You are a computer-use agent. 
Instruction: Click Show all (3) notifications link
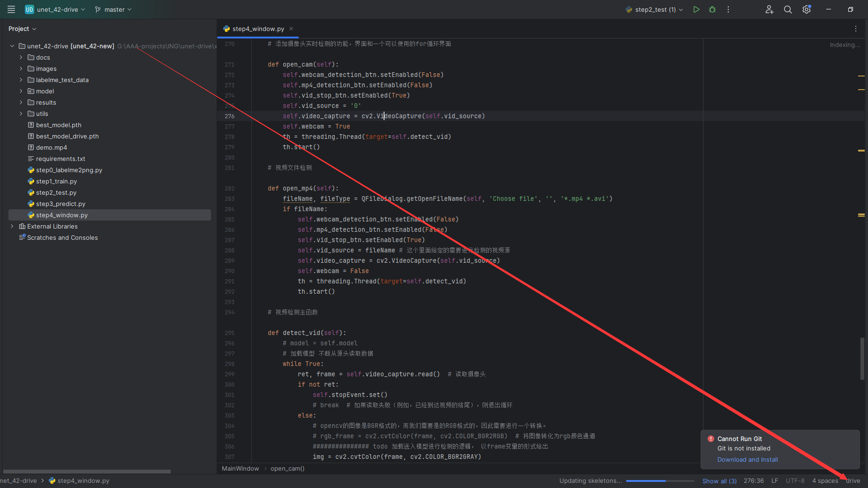719,481
